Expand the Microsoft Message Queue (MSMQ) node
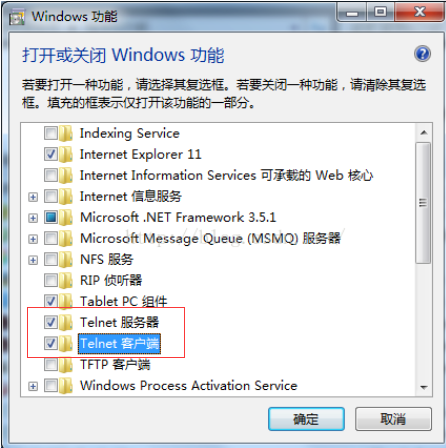The height and width of the screenshot is (448, 446). (x=33, y=239)
